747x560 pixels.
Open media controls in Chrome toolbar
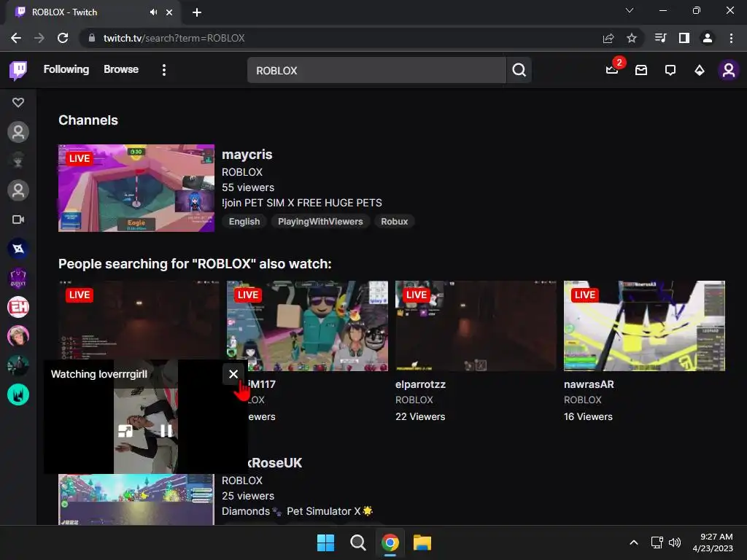pos(660,38)
